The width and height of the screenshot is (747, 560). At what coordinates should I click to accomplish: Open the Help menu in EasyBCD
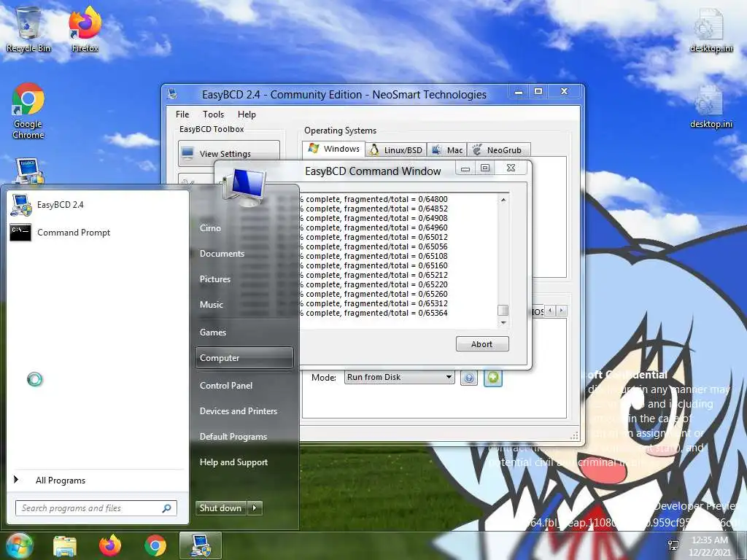247,114
